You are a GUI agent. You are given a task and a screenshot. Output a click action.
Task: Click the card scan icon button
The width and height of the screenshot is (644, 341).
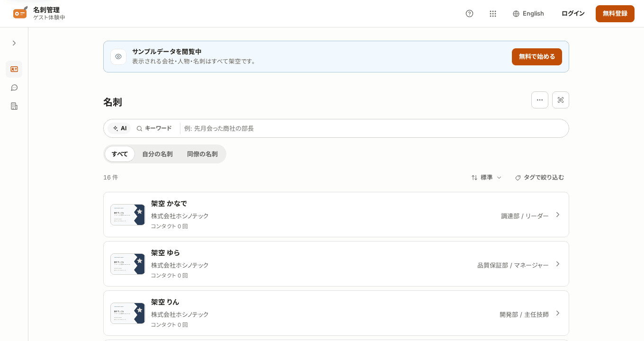pos(561,100)
